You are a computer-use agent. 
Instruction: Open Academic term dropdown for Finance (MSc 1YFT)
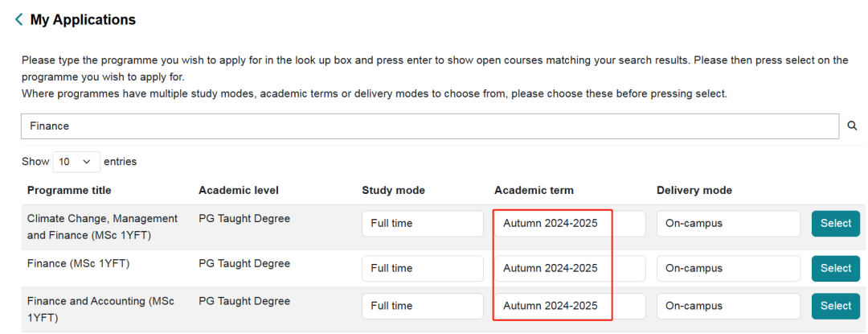coord(569,268)
